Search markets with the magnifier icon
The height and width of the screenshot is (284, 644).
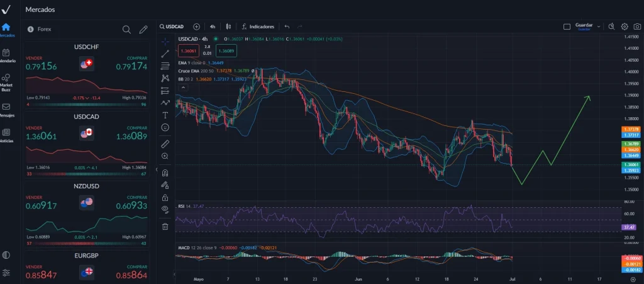pos(126,30)
